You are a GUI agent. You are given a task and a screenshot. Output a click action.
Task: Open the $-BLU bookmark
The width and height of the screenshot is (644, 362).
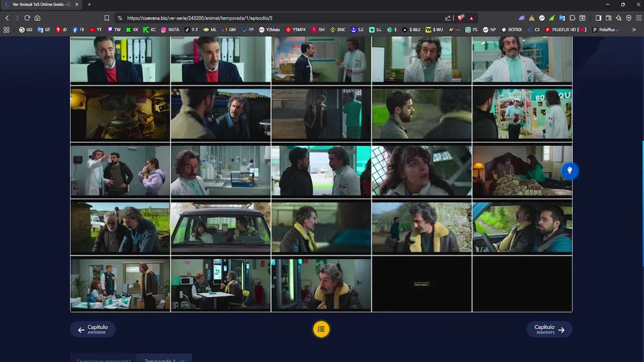point(412,30)
